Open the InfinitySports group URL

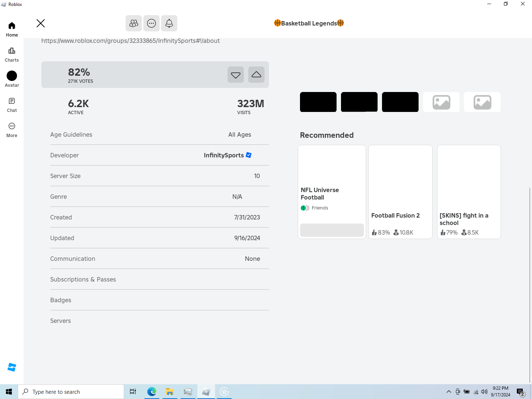130,41
